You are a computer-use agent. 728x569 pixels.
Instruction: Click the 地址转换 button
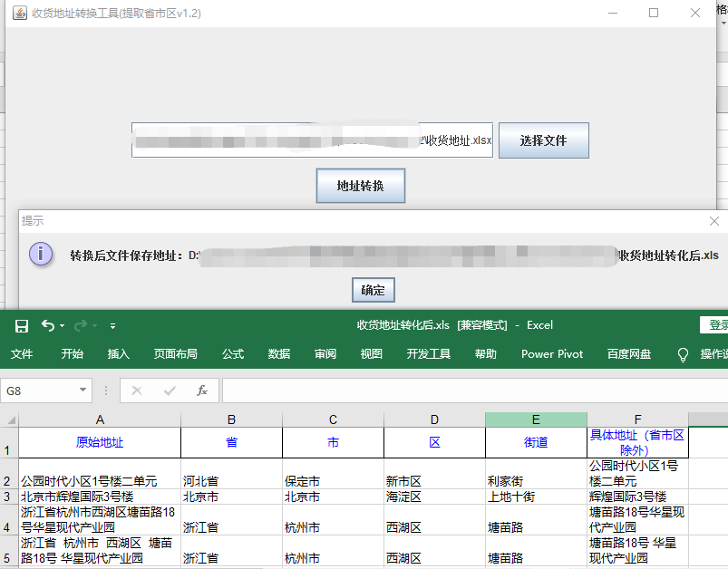pos(360,186)
